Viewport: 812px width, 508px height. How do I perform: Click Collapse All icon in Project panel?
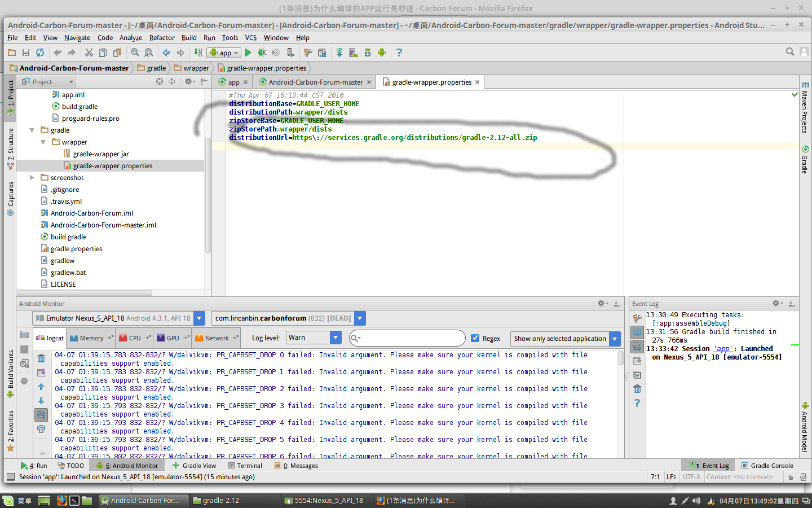(172, 82)
